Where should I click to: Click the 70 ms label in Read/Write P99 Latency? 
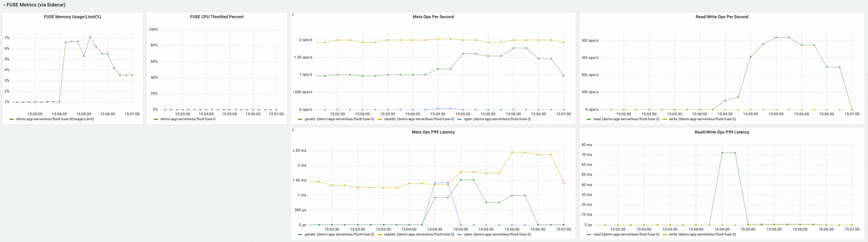point(587,155)
